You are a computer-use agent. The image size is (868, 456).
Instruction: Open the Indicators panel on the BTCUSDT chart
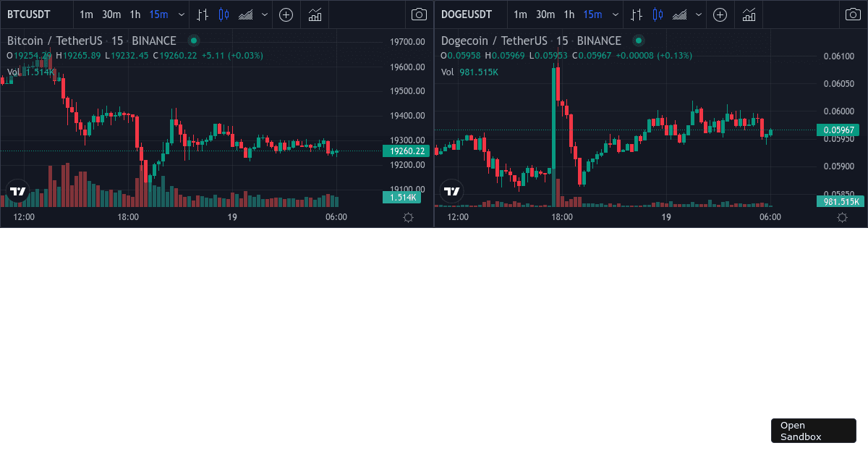tap(314, 14)
